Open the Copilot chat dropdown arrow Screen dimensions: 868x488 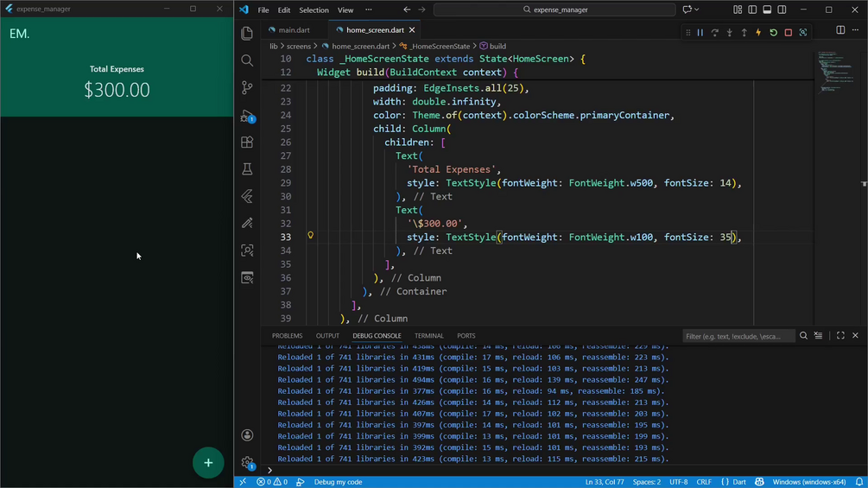697,10
